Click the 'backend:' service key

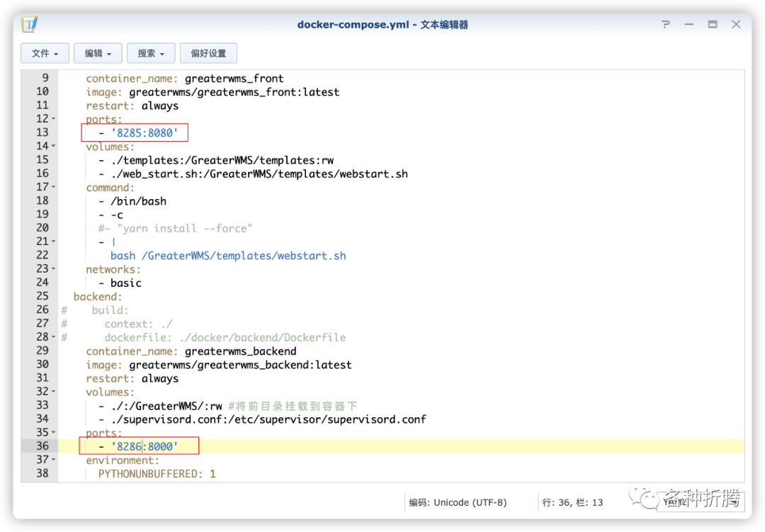click(x=98, y=297)
